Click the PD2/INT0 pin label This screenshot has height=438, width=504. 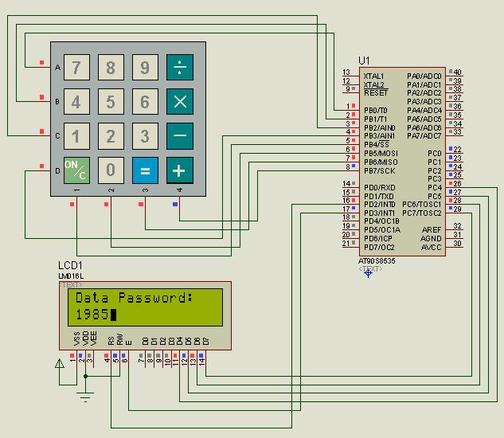tap(380, 205)
